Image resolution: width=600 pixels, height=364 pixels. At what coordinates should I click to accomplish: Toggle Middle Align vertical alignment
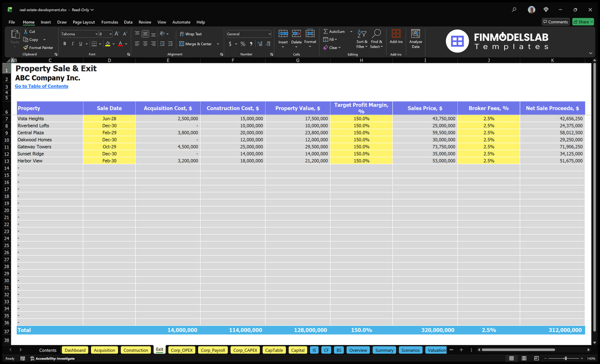coord(145,34)
